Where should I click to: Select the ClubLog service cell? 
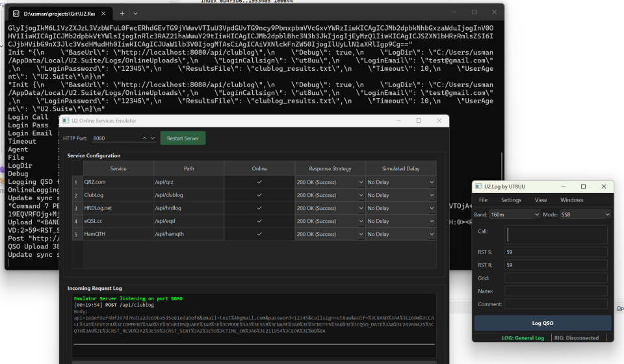click(x=118, y=195)
